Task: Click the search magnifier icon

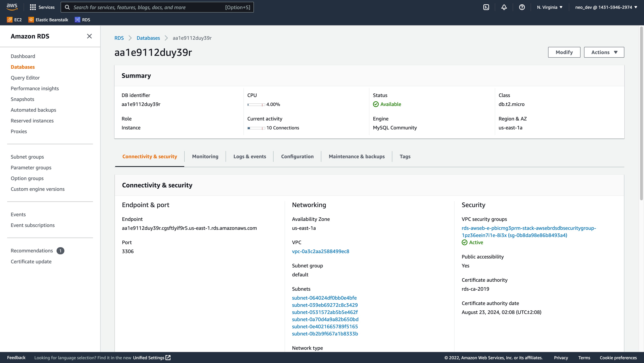Action: tap(67, 7)
